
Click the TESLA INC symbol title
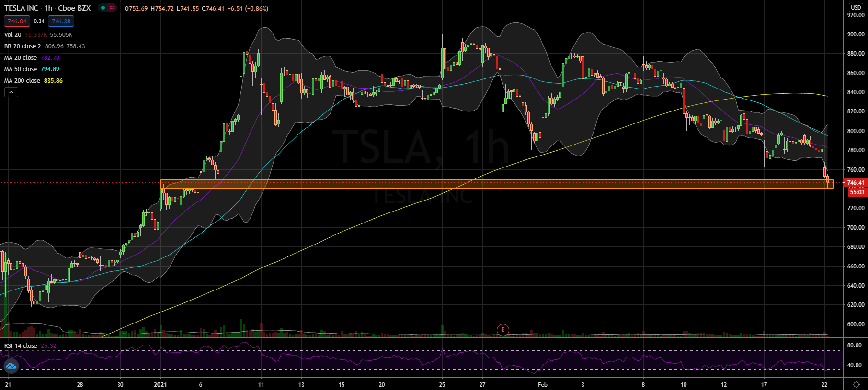[x=22, y=8]
